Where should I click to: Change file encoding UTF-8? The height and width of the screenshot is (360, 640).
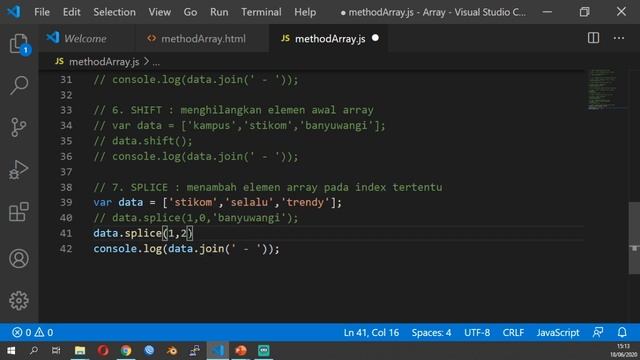[x=477, y=333]
